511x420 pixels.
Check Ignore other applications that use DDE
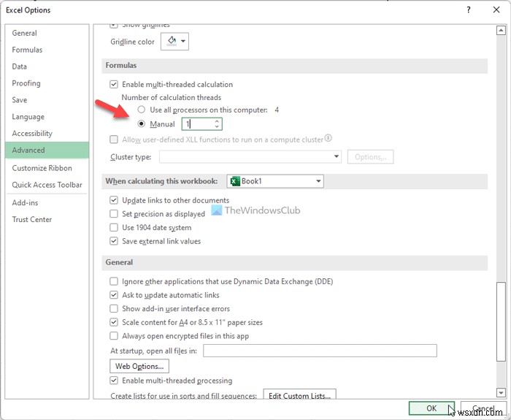[113, 281]
